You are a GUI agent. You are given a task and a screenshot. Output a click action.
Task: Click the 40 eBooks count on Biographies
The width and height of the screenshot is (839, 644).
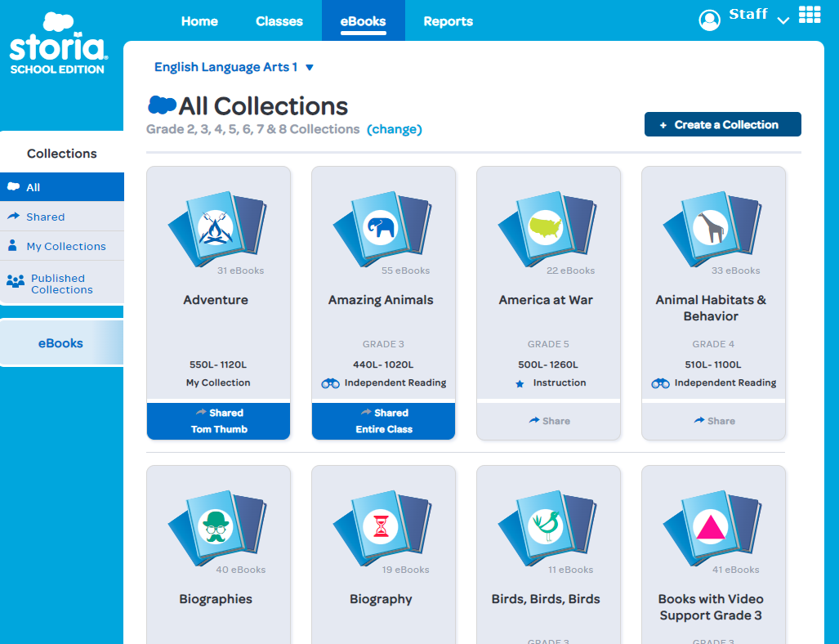(x=241, y=570)
